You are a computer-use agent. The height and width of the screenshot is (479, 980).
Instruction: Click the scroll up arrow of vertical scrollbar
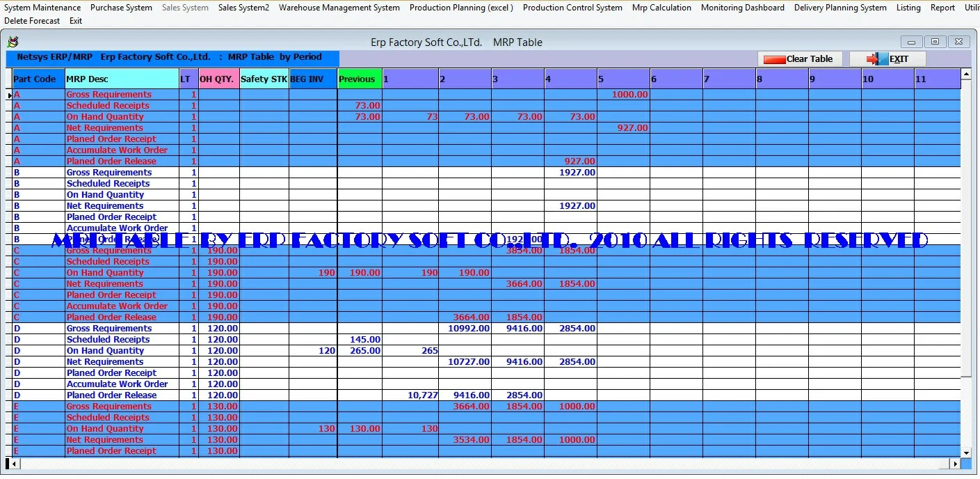coord(965,74)
